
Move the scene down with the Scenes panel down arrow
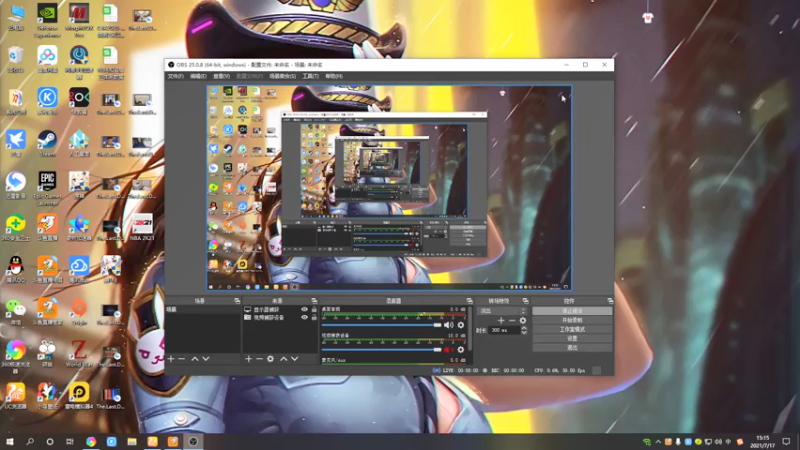[206, 359]
